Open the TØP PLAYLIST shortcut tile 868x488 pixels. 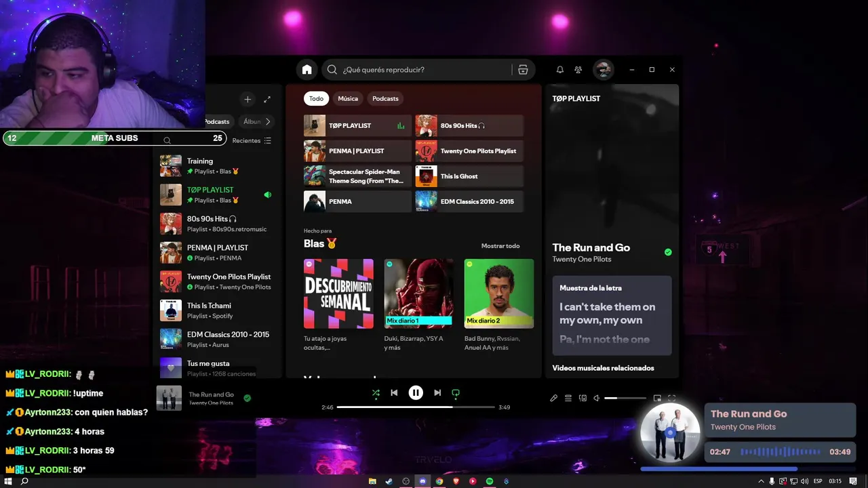point(357,125)
